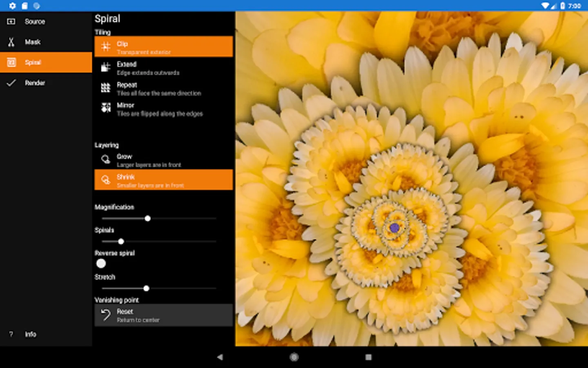Screen dimensions: 588x368
Task: Click the settings gear in status bar
Action: (12, 6)
